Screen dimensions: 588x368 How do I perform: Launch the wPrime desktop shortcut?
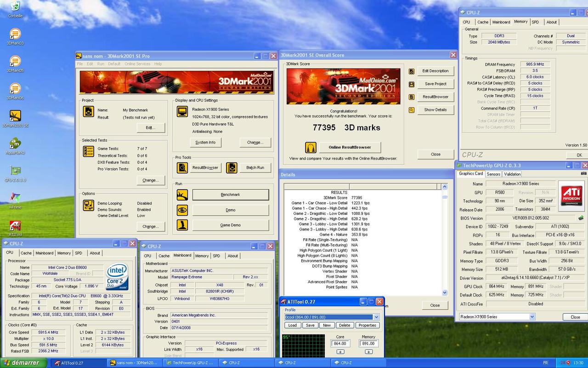click(15, 198)
